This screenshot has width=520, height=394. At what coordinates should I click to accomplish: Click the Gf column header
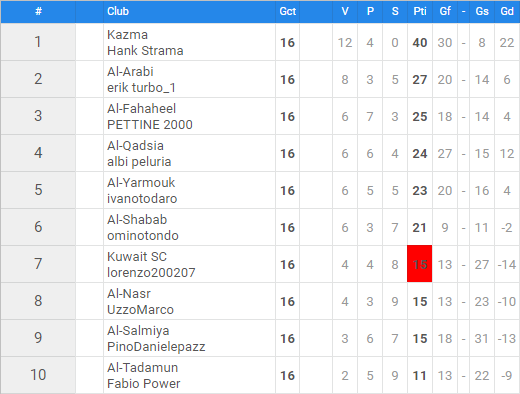coord(445,11)
